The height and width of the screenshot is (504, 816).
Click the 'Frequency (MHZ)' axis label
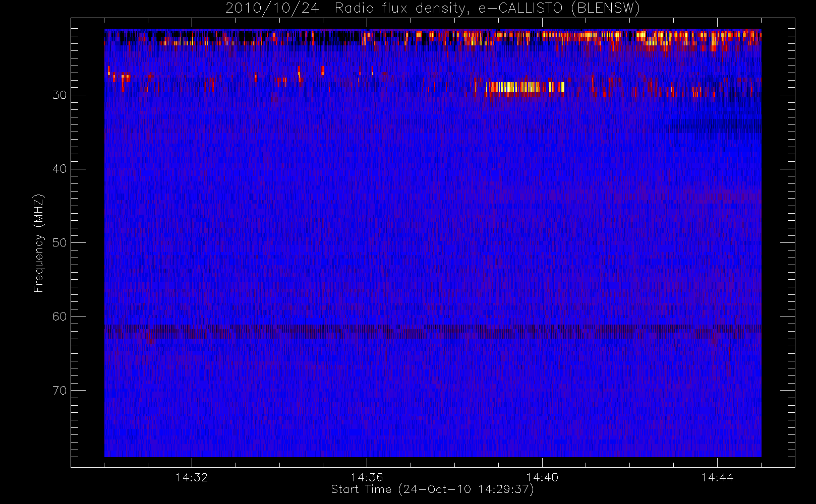pos(39,243)
